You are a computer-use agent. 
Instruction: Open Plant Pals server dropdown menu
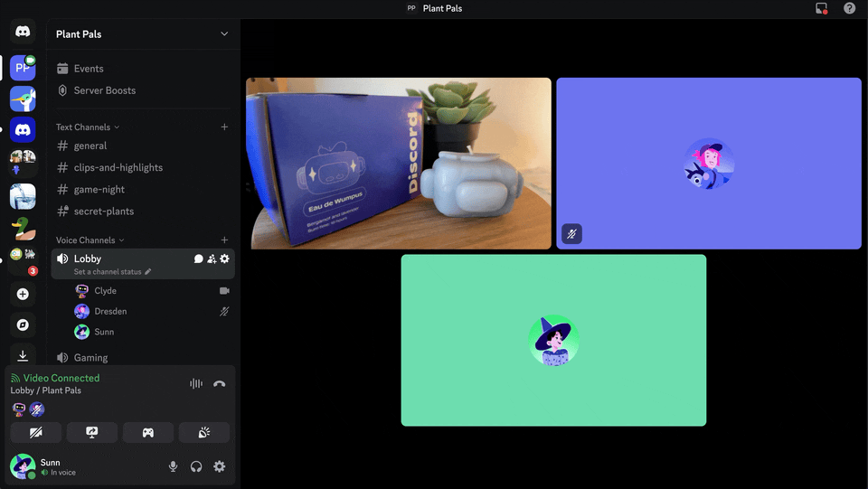[224, 33]
